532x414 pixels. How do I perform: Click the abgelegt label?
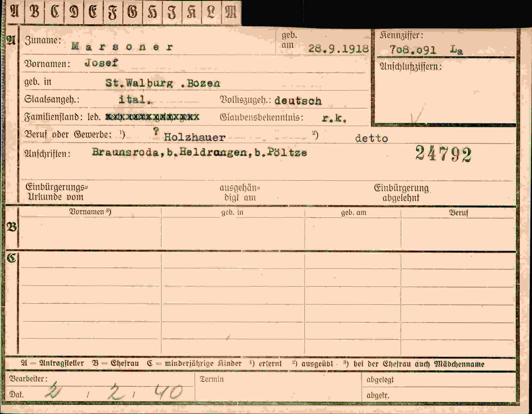coord(380,380)
